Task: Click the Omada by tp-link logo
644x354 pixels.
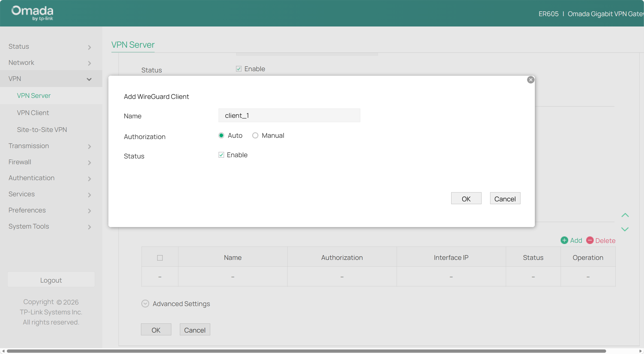Action: click(32, 13)
